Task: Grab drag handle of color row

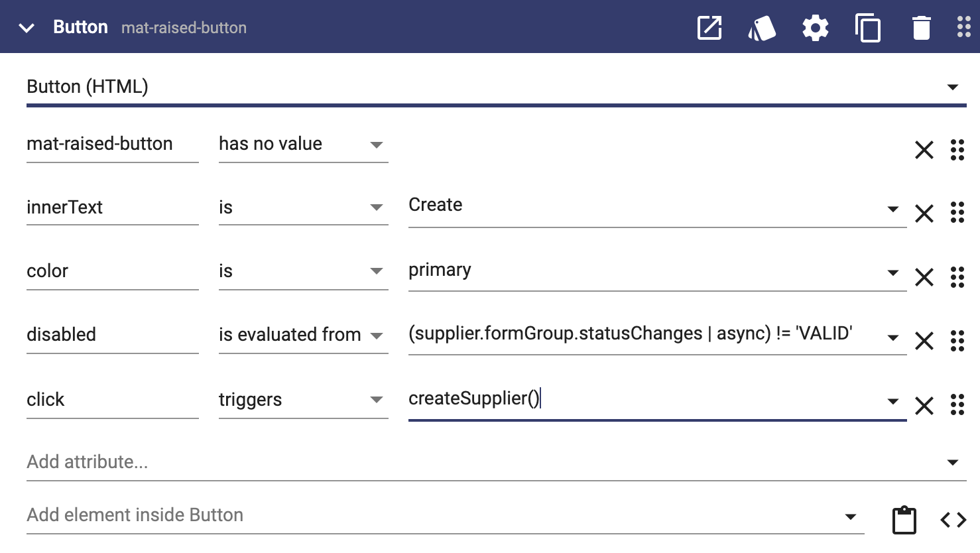Action: click(957, 277)
